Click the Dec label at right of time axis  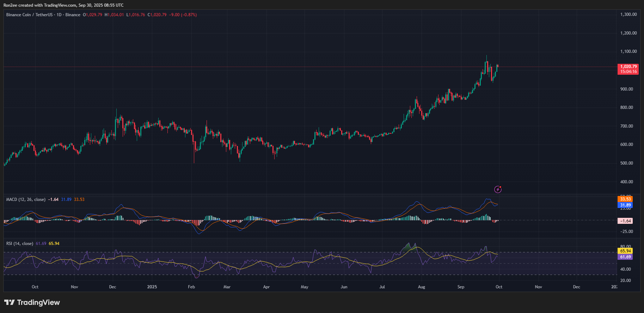576,287
